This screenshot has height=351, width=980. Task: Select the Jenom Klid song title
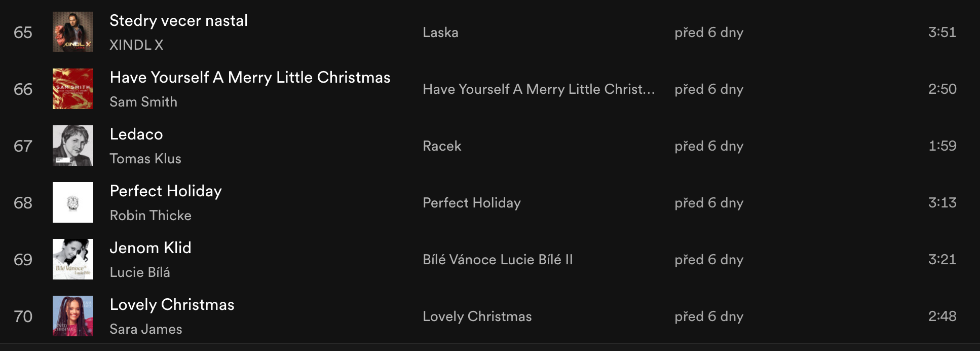tap(150, 248)
